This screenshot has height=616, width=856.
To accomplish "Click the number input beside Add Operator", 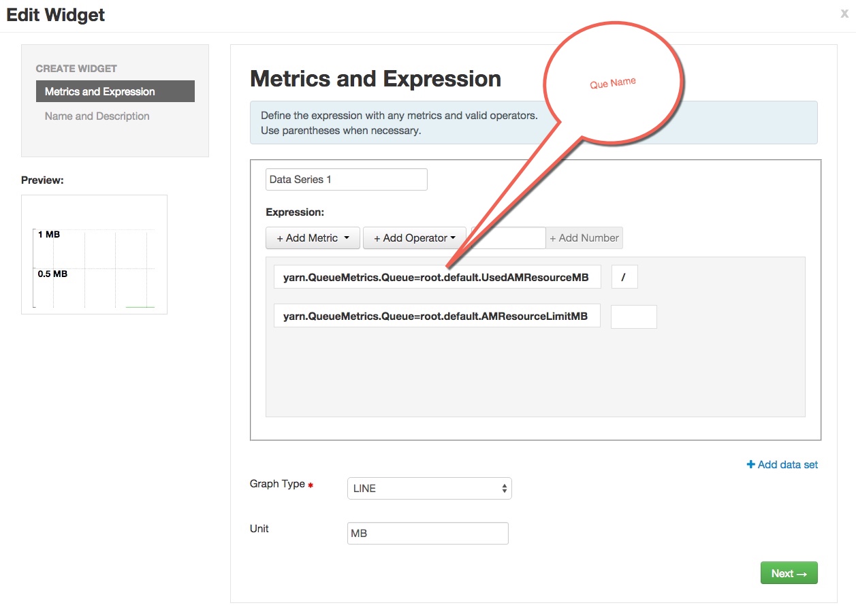I will [x=507, y=238].
